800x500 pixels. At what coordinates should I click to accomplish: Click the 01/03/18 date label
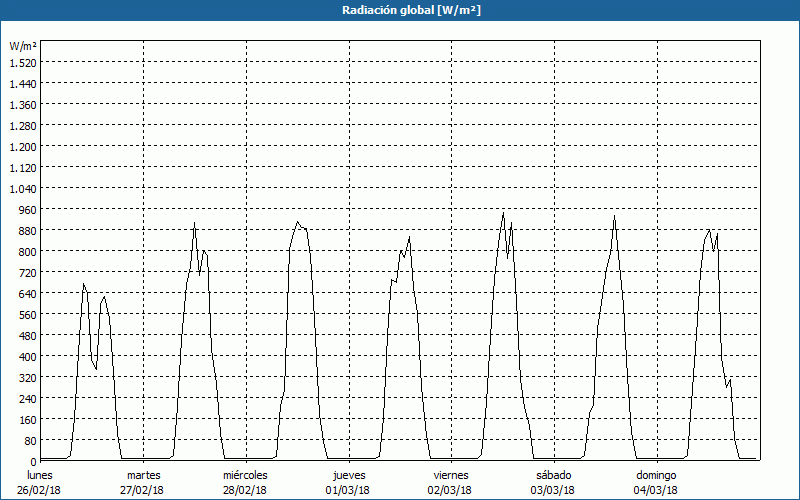(349, 490)
